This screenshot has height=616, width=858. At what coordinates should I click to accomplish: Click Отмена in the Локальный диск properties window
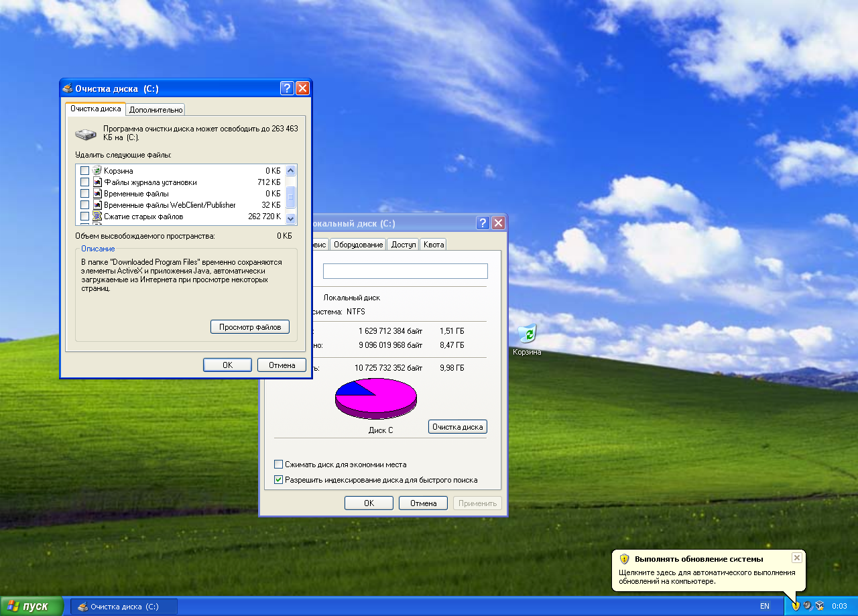[424, 503]
